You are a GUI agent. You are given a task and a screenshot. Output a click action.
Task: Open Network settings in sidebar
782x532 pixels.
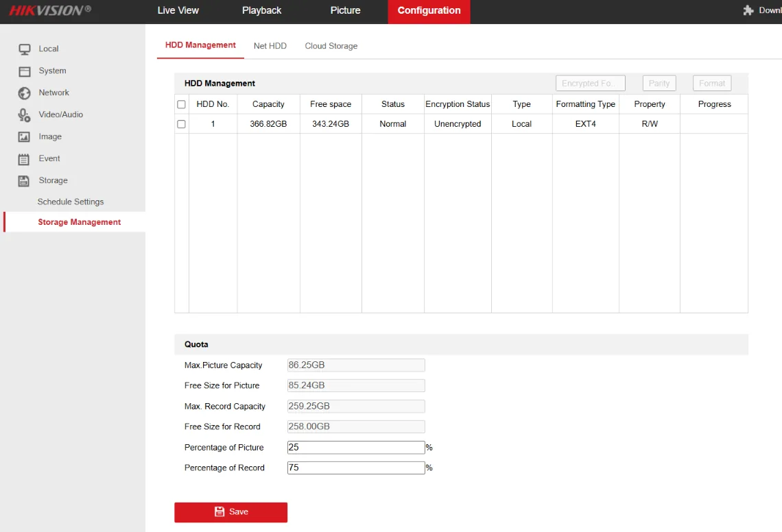pyautogui.click(x=54, y=93)
